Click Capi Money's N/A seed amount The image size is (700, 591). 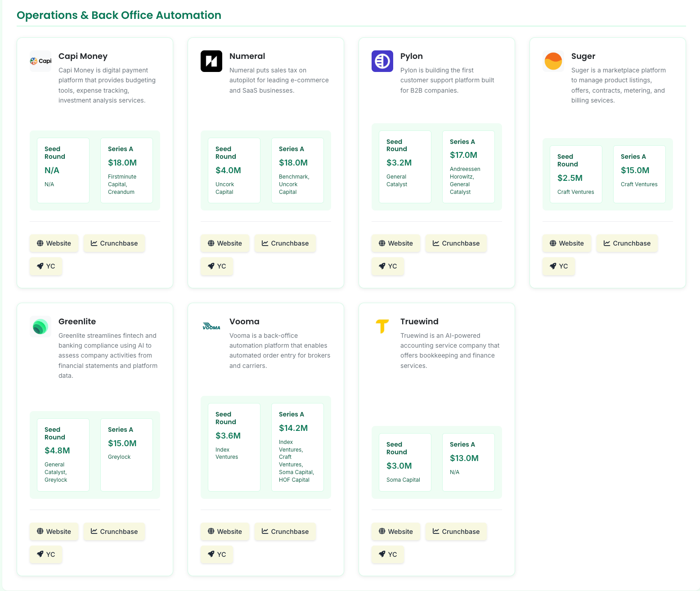point(52,170)
